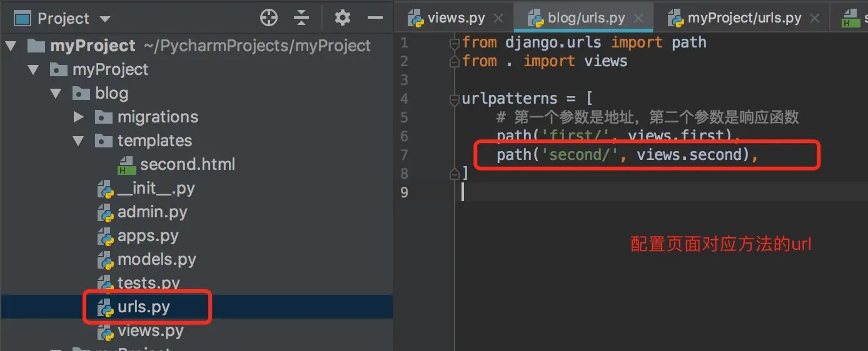Click Python icon on views.py tab
Viewport: 868px width, 351px height.
coord(416,19)
